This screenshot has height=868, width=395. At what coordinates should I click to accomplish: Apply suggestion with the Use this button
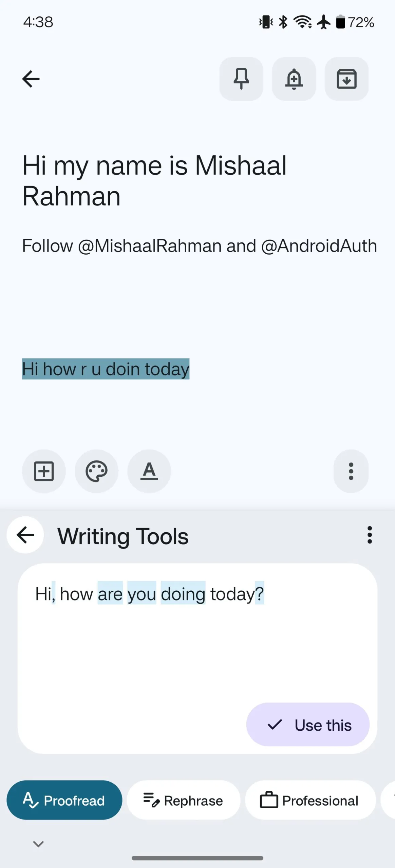[308, 725]
